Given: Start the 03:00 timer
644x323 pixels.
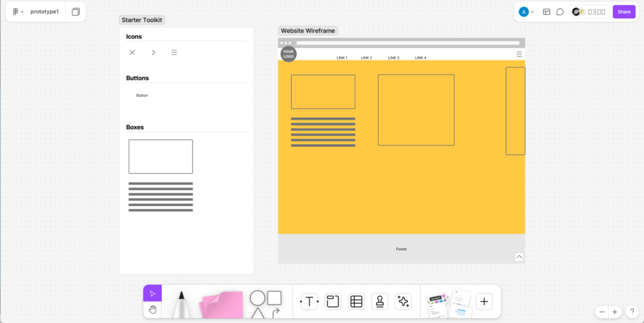Looking at the screenshot, I should pos(596,12).
